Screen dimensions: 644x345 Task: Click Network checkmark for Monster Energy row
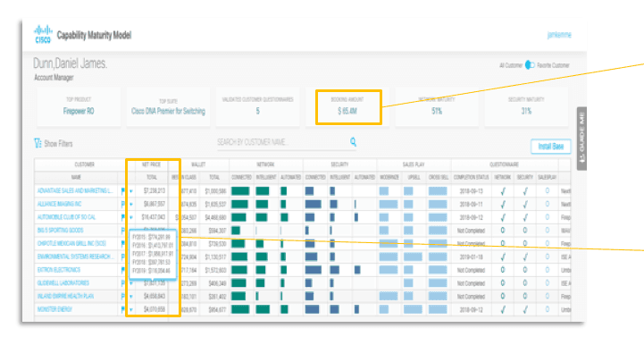coord(503,309)
